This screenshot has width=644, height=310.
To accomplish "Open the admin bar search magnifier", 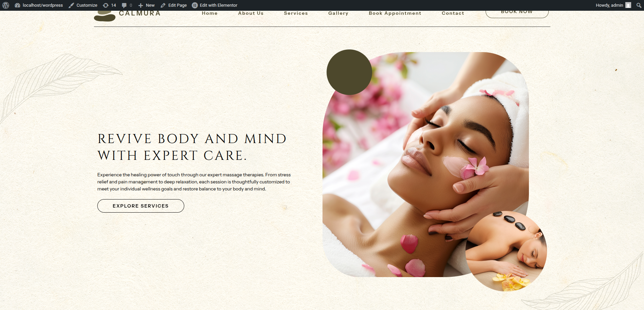I will 639,5.
